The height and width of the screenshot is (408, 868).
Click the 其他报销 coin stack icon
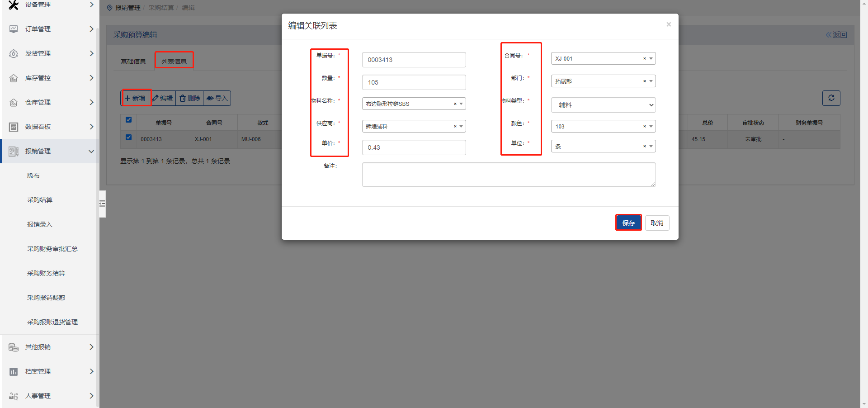(14, 347)
